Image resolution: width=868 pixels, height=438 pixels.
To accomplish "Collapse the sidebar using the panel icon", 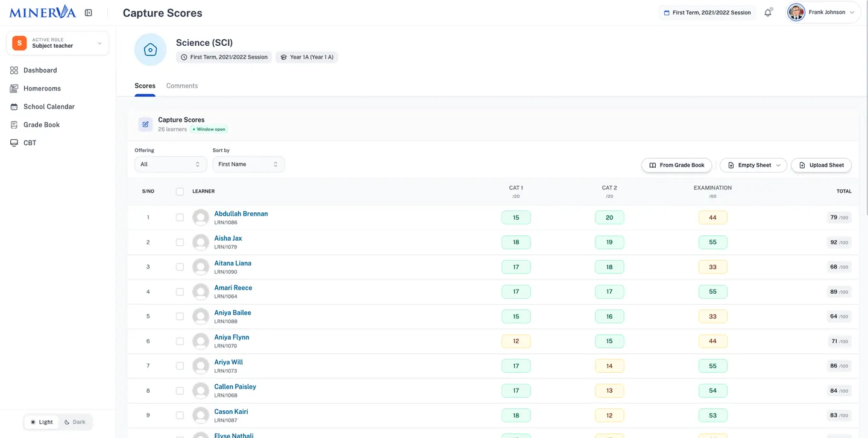I will click(x=89, y=13).
